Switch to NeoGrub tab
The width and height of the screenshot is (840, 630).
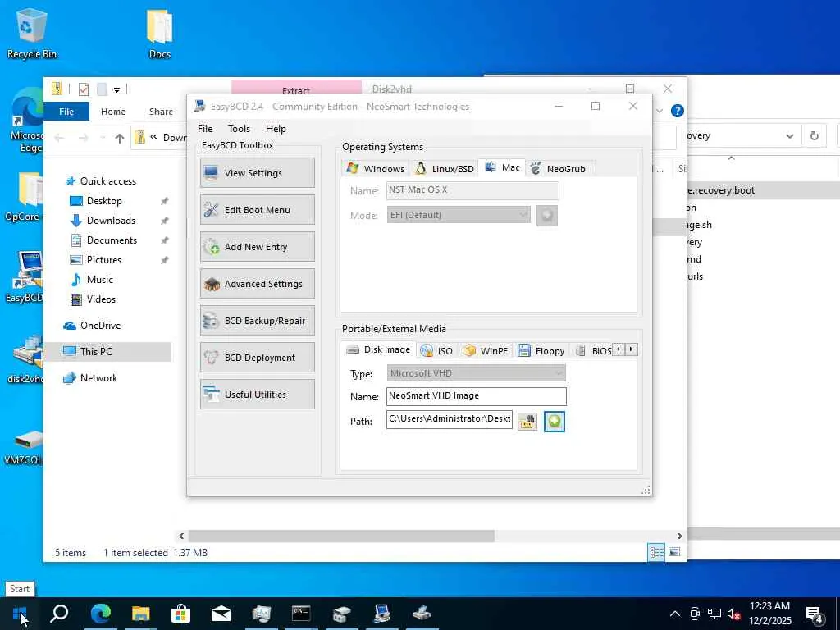(x=558, y=169)
